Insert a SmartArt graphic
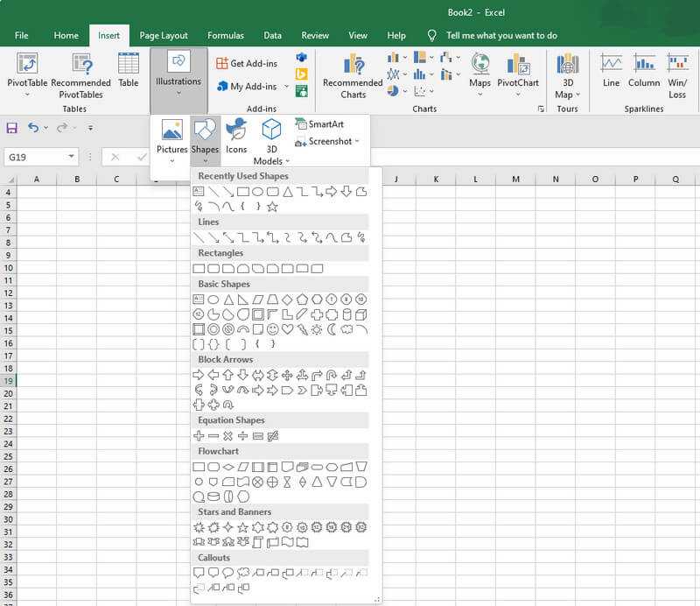This screenshot has width=700, height=606. pyautogui.click(x=319, y=124)
